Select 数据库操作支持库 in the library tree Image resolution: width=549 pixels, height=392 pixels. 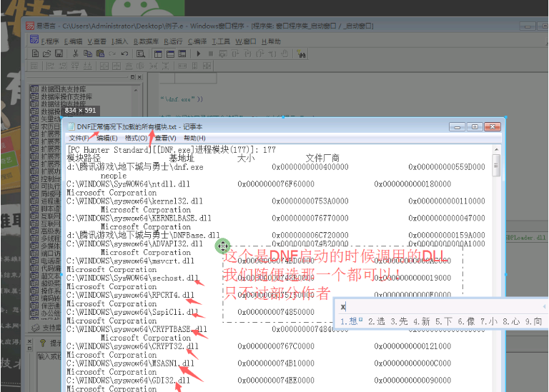click(x=66, y=96)
